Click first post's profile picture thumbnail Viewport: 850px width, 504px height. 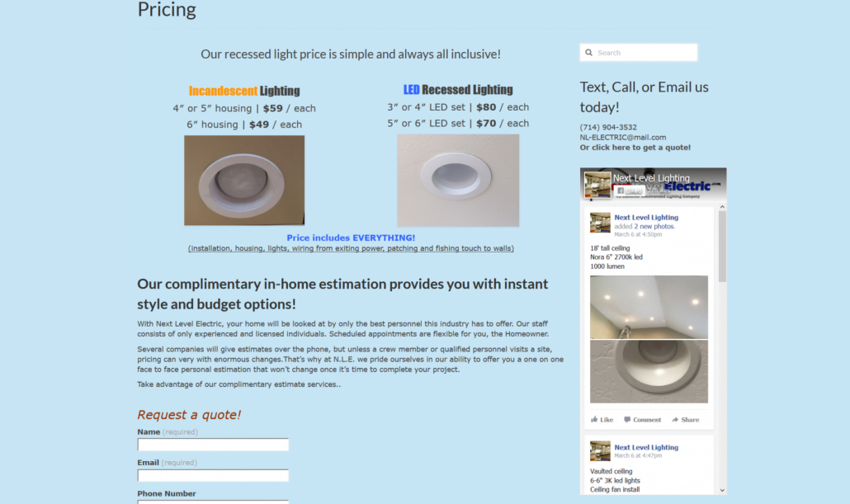point(600,222)
